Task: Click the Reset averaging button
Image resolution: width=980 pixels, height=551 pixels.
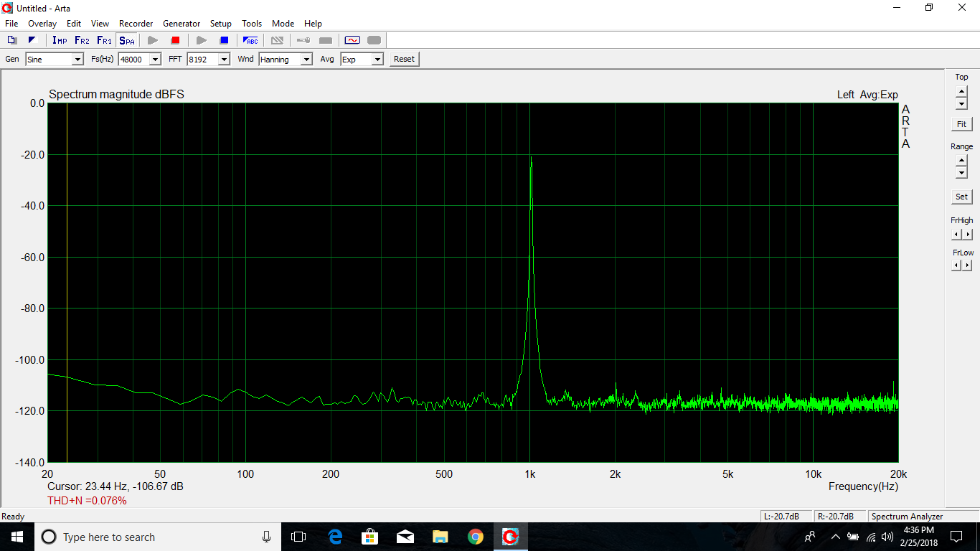Action: pyautogui.click(x=404, y=59)
